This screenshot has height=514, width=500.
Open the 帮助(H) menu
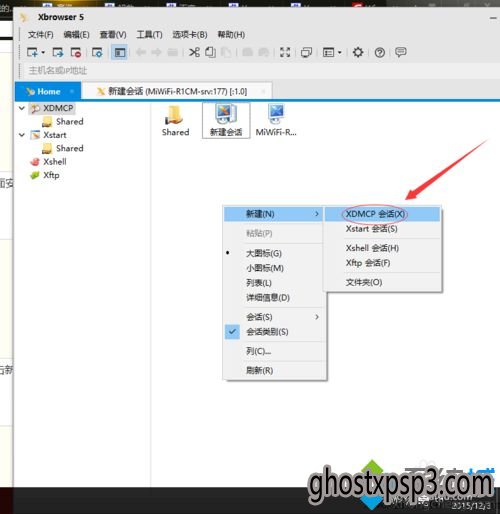[x=231, y=35]
